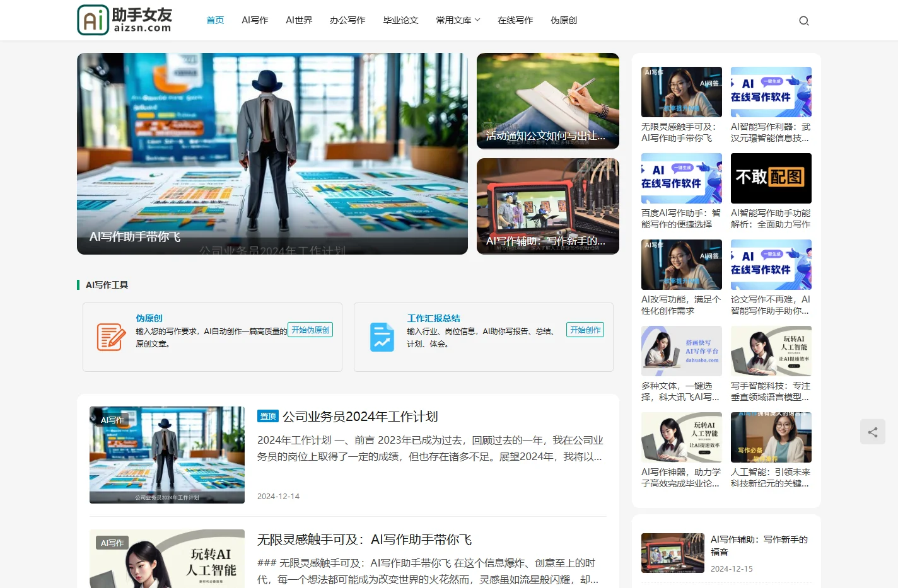Click excerpt starting ### 无限灵感触手可及
898x588 pixels.
428,571
